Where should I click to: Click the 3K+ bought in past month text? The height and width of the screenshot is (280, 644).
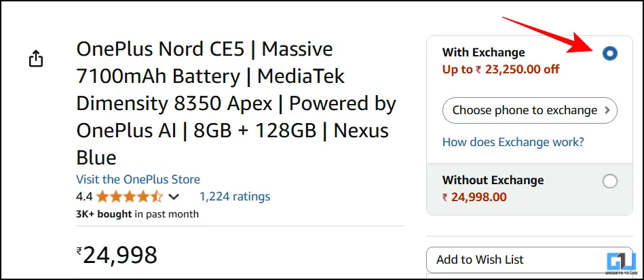(138, 214)
